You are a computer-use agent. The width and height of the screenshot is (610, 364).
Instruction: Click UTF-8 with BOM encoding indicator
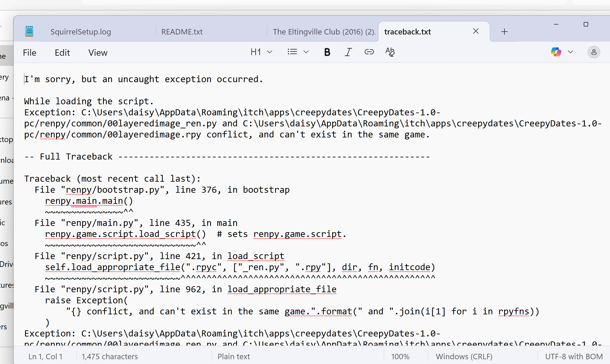(574, 356)
